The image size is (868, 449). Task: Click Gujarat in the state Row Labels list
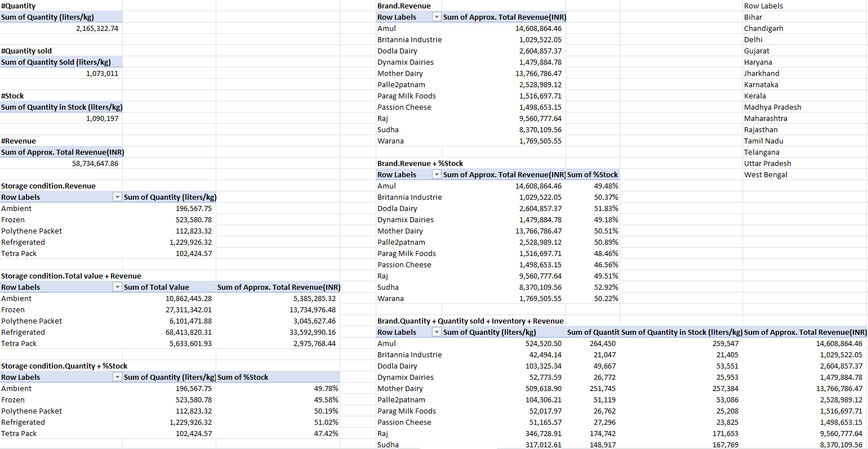(x=756, y=51)
